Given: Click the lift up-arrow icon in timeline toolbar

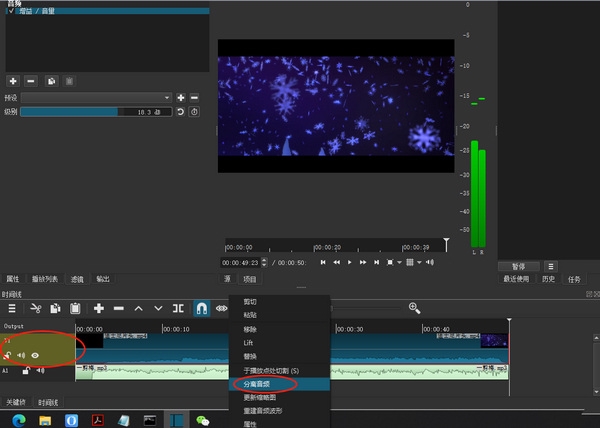Looking at the screenshot, I should (x=139, y=308).
